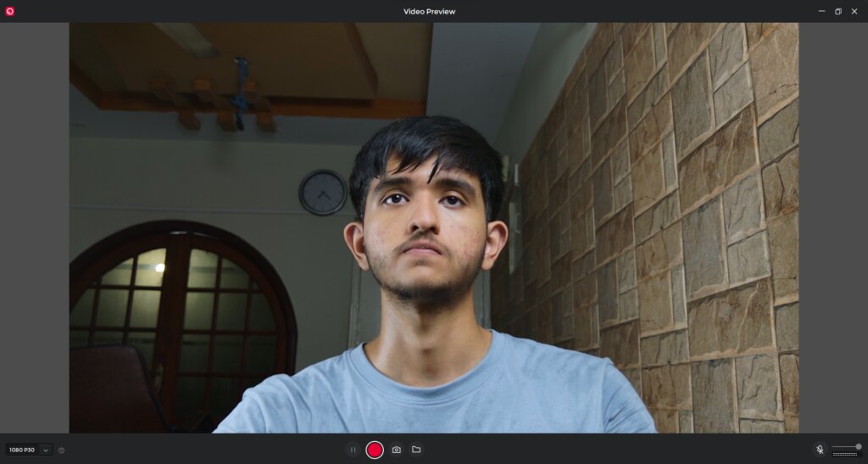Adjust the microphone volume slider handle
Image resolution: width=868 pixels, height=464 pixels.
(859, 446)
